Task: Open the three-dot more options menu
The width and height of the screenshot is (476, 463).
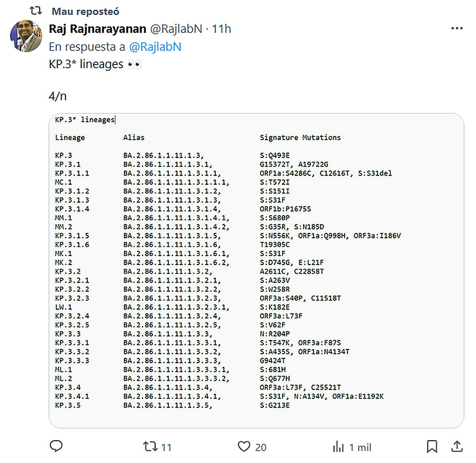Action: (x=457, y=29)
